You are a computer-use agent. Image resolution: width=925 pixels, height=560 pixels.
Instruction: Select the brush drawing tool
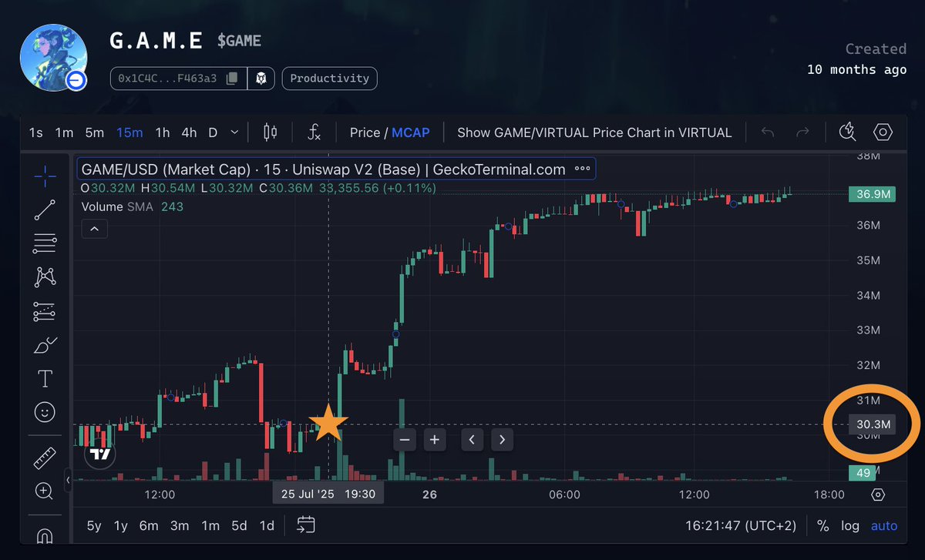click(x=45, y=345)
